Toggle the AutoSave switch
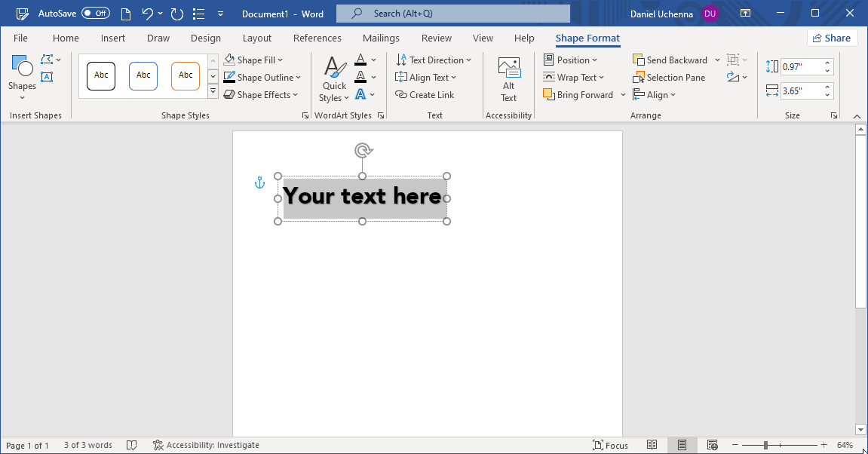 point(96,14)
